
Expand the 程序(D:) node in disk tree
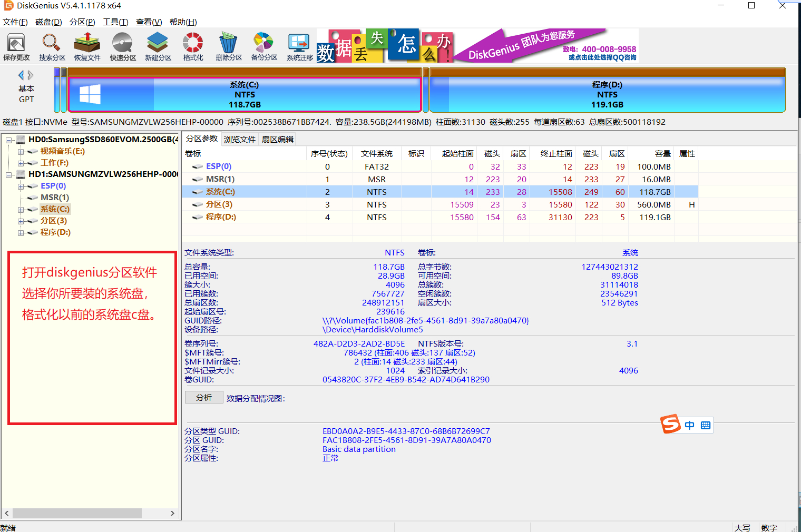click(x=21, y=233)
